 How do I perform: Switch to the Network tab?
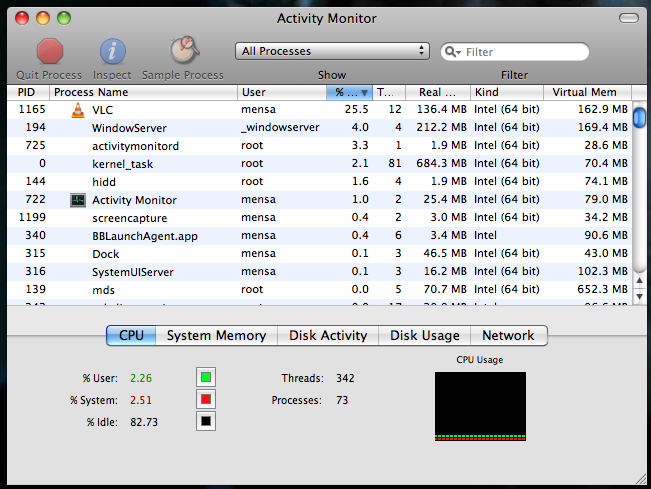(509, 335)
